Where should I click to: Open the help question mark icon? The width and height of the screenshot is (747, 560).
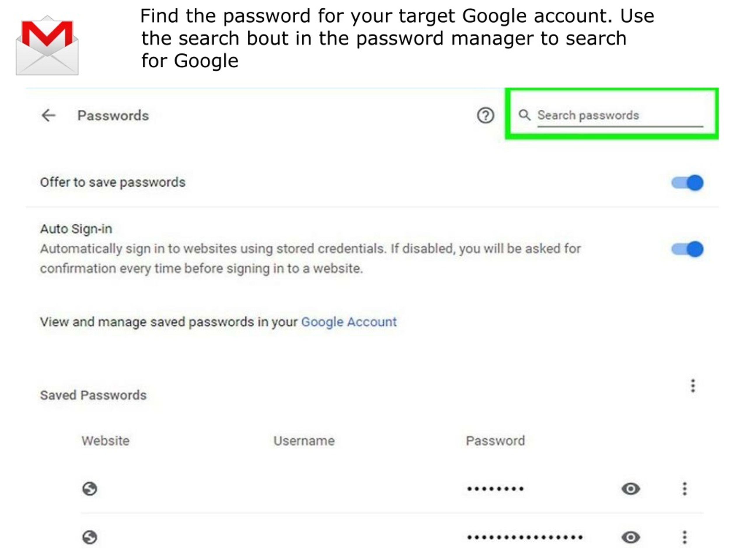click(x=486, y=116)
